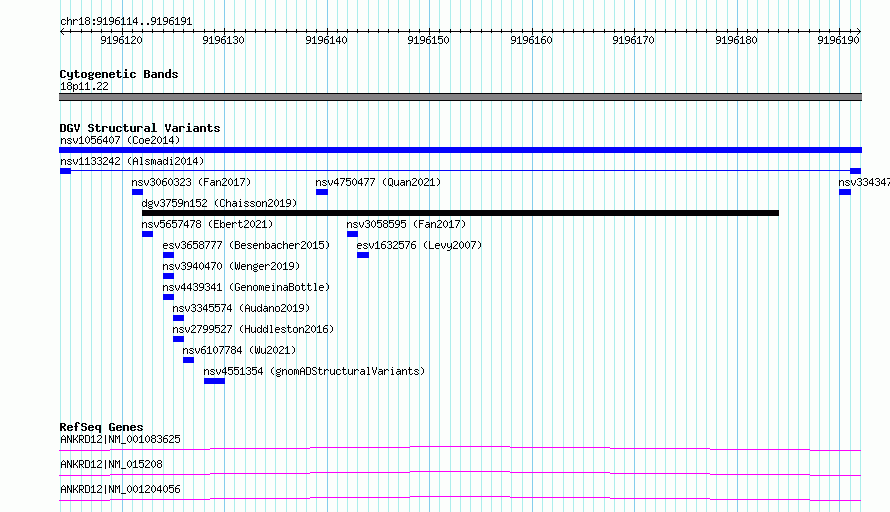Open nsv2799527 (Huddleston2016) variant label
890x512 pixels.
pos(253,329)
